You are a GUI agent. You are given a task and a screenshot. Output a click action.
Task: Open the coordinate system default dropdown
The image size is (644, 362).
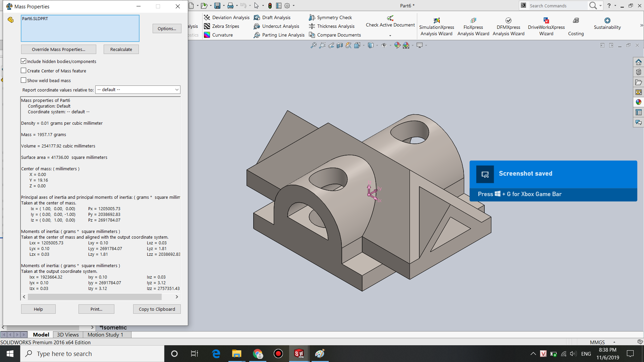pos(138,90)
